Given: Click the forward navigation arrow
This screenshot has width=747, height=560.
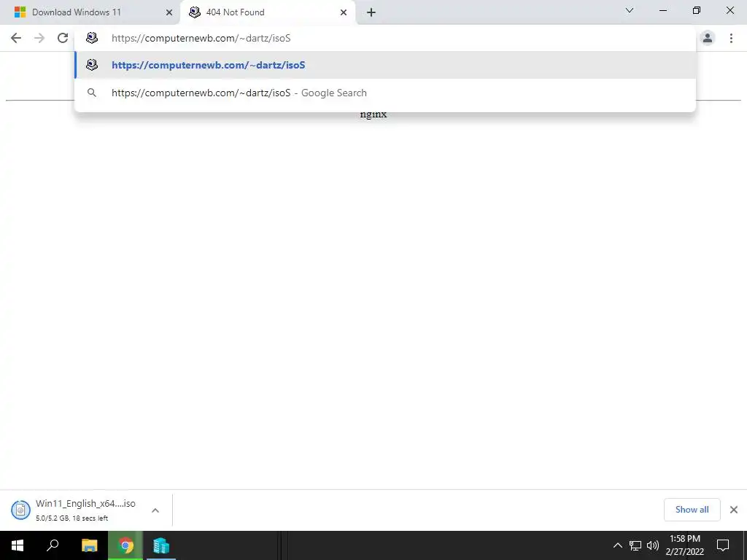Looking at the screenshot, I should tap(39, 38).
